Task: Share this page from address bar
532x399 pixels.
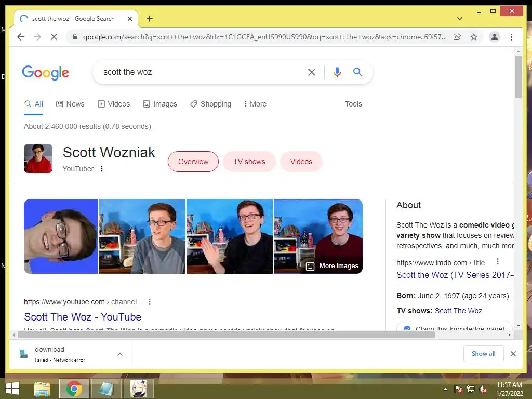Action: point(457,37)
